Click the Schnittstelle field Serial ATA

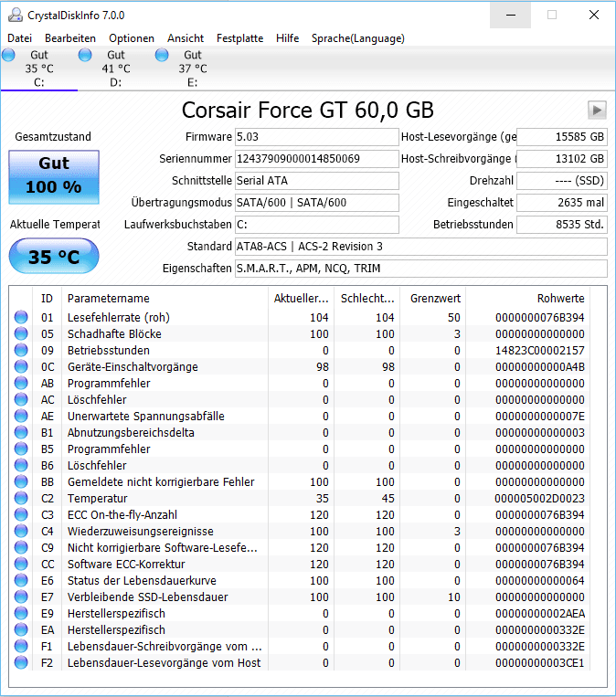316,181
